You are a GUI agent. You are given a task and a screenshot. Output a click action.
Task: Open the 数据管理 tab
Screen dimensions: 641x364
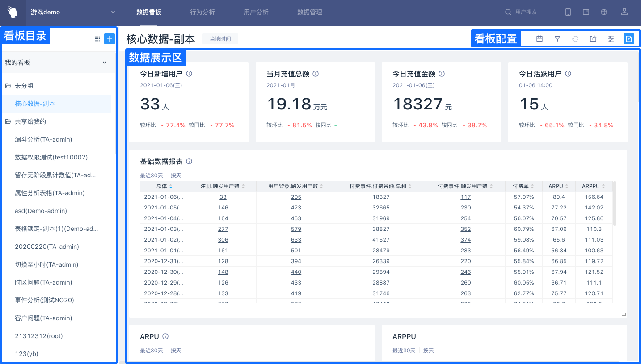click(310, 12)
